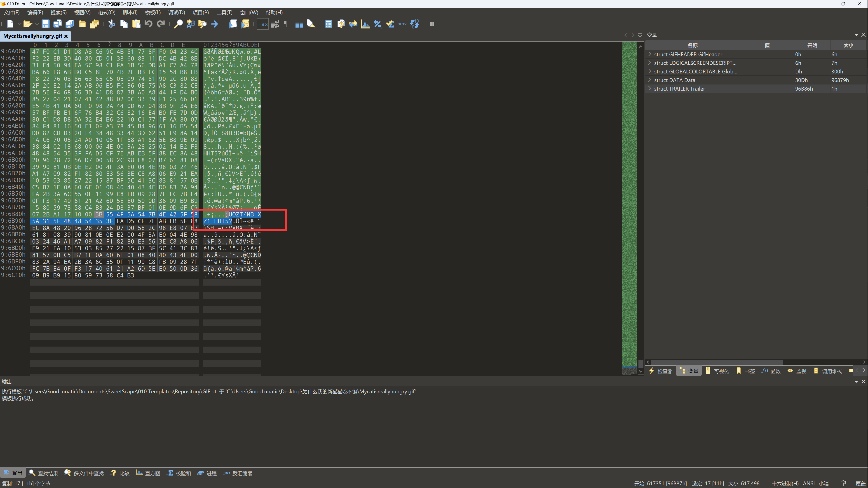Switch to the 函数 tab

[x=771, y=371]
